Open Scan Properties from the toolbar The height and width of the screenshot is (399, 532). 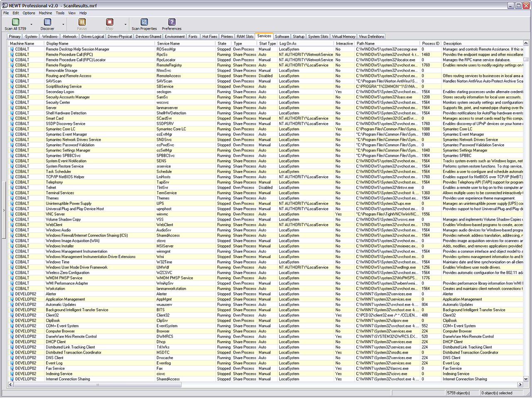coord(144,22)
